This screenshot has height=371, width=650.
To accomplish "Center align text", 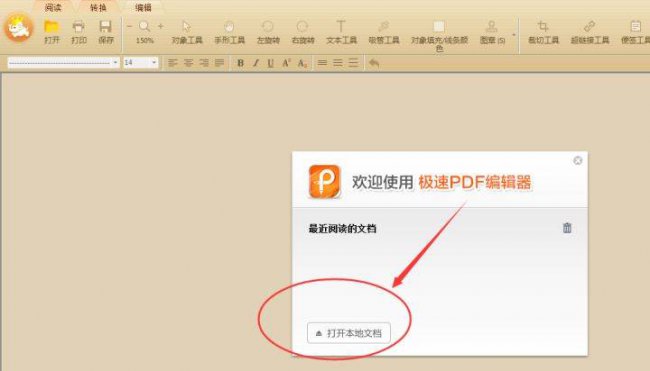I will 189,63.
